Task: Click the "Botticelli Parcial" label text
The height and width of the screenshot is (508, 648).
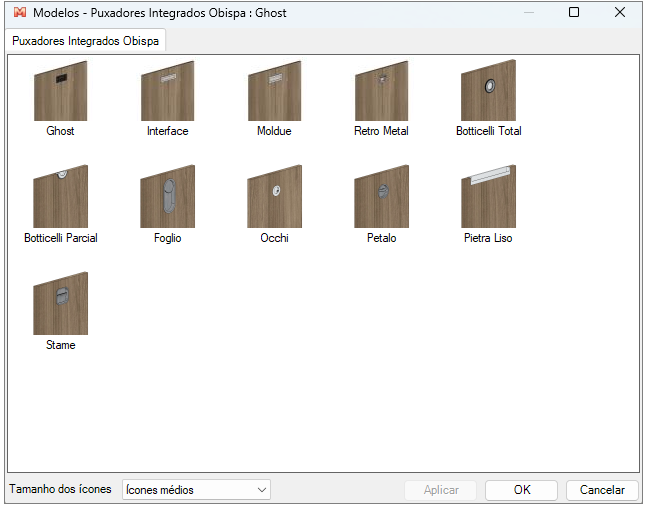Action: 61,238
